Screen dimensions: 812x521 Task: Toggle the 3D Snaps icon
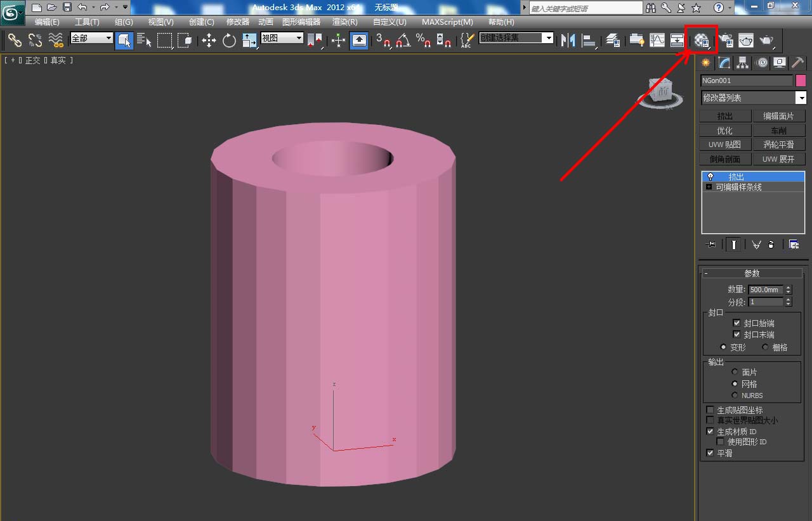(383, 40)
